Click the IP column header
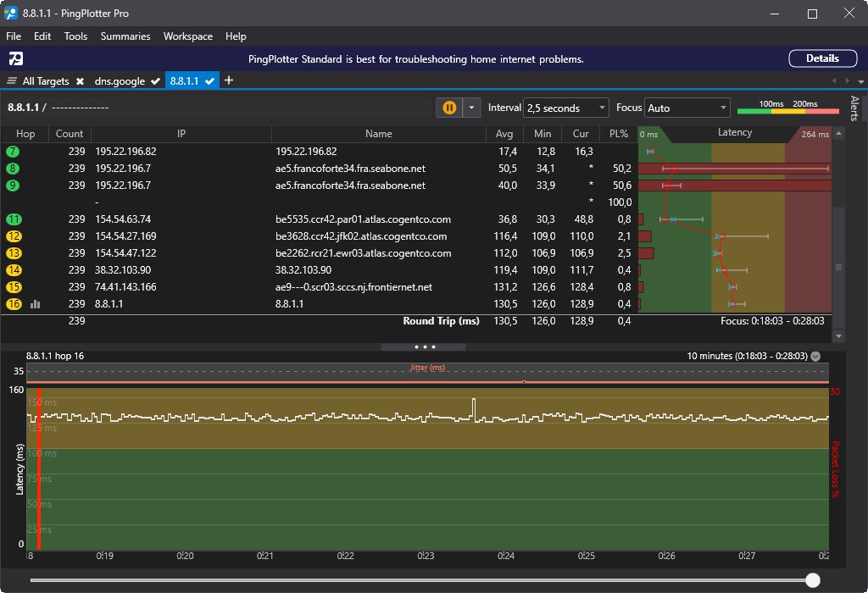Image resolution: width=868 pixels, height=593 pixels. [181, 134]
